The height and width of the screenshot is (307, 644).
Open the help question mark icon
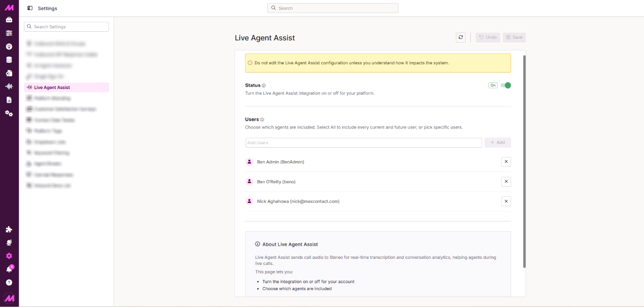click(x=9, y=283)
